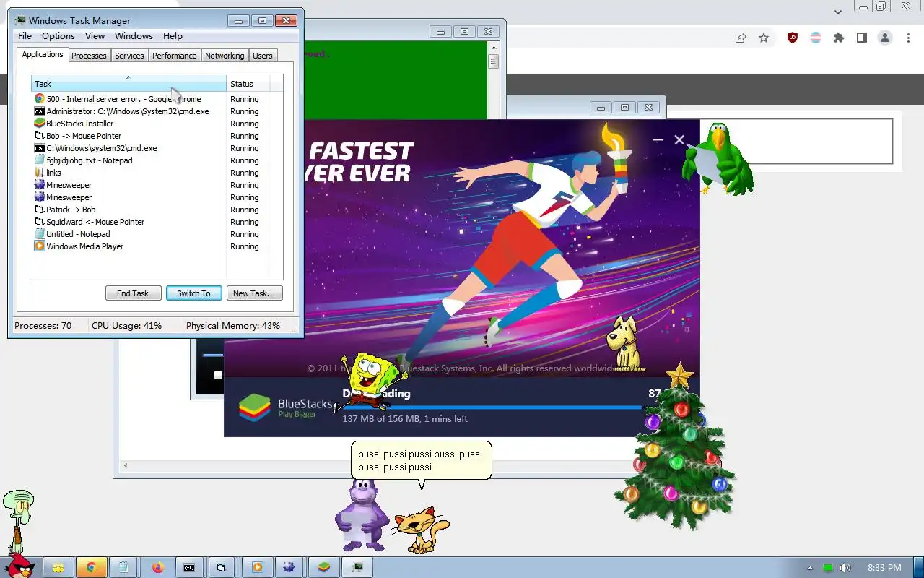Image resolution: width=924 pixels, height=578 pixels.
Task: Open the File menu in Task Manager
Action: 25,36
